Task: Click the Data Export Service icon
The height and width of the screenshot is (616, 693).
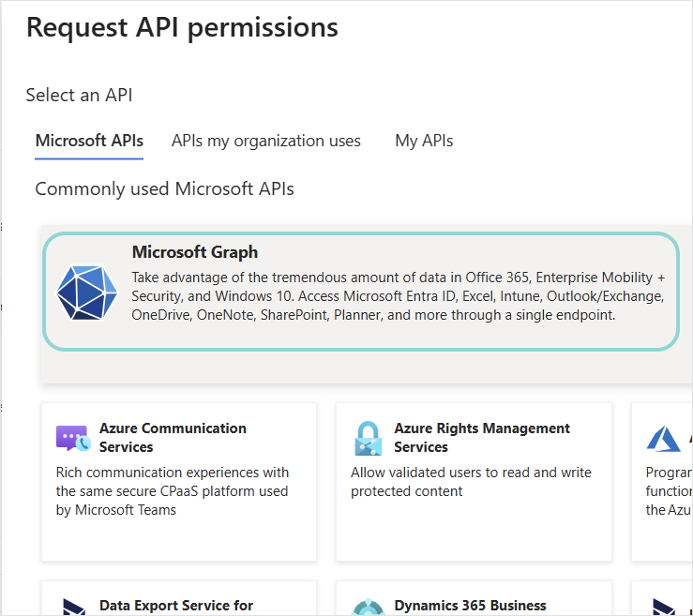Action: click(x=74, y=608)
